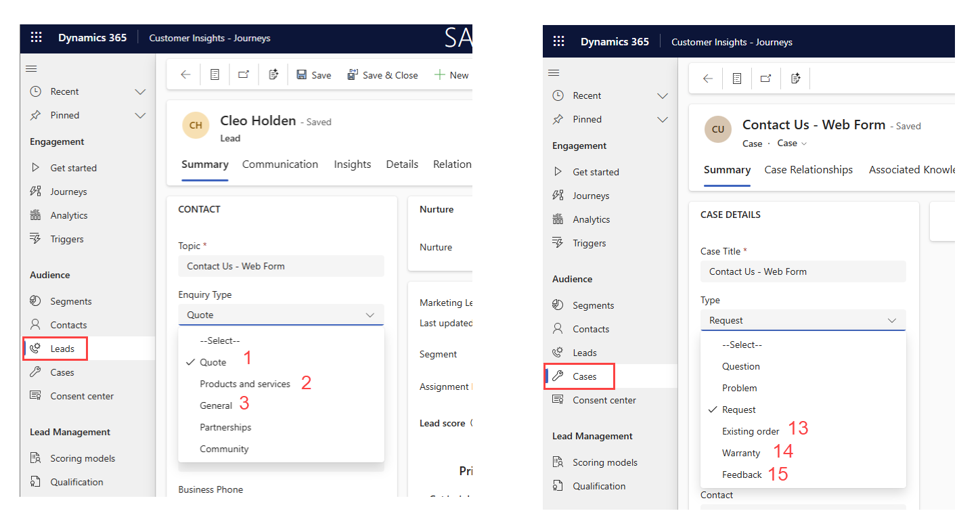The image size is (980, 530).
Task: Open Triggers in right window sidebar
Action: pyautogui.click(x=589, y=243)
